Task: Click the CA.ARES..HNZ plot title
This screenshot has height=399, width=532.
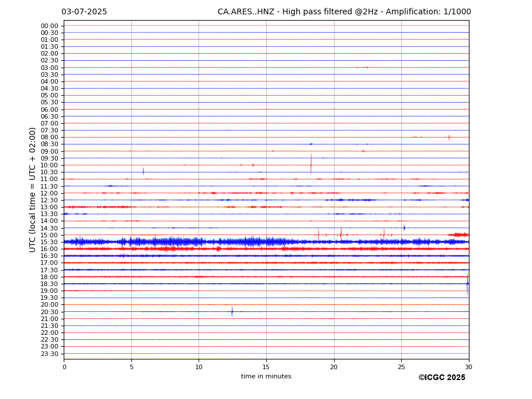Action: pos(344,12)
